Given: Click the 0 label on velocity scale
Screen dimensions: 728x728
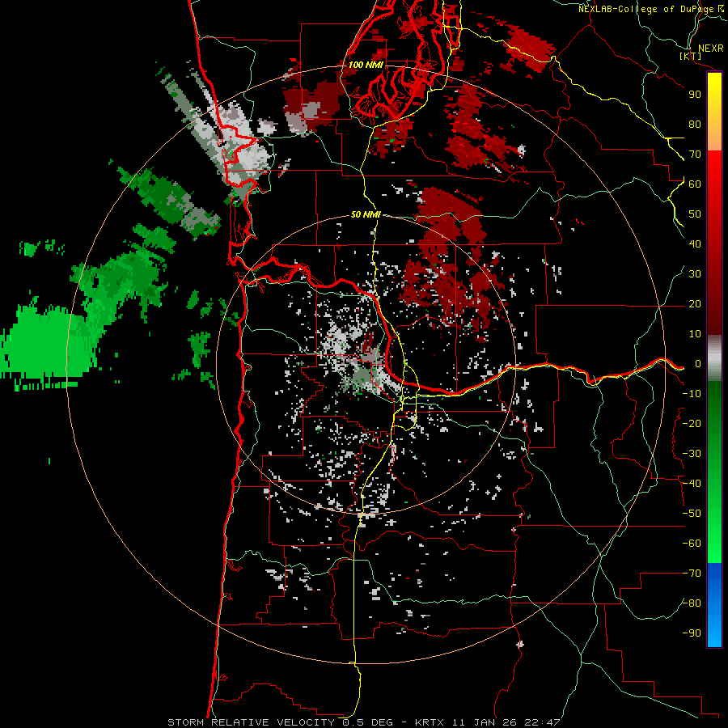Looking at the screenshot, I should [x=698, y=363].
